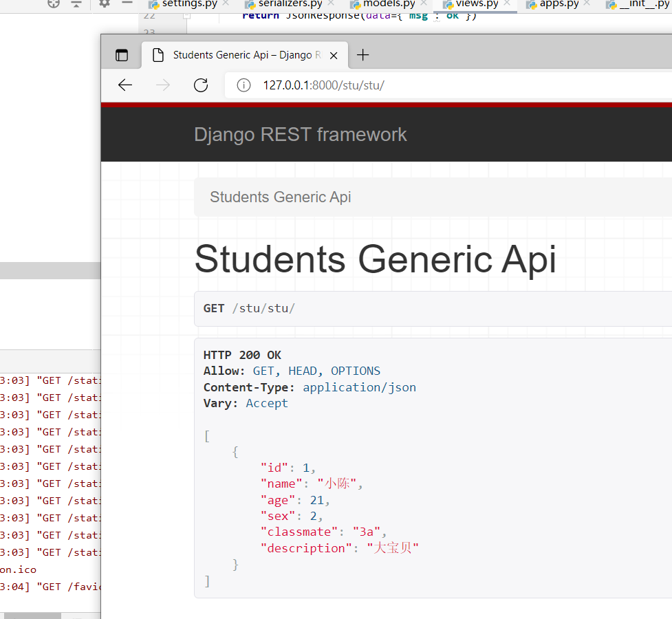Switch to the models.py editor tab
Screen dimensions: 672x619
pos(389,4)
